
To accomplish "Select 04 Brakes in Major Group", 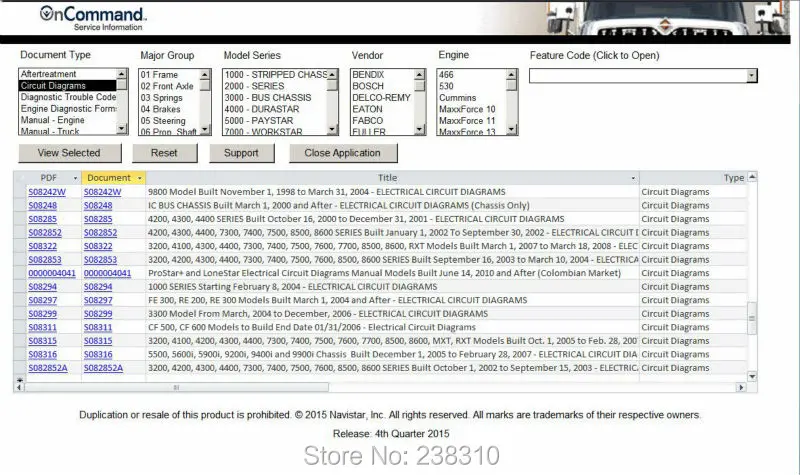I will tap(169, 109).
